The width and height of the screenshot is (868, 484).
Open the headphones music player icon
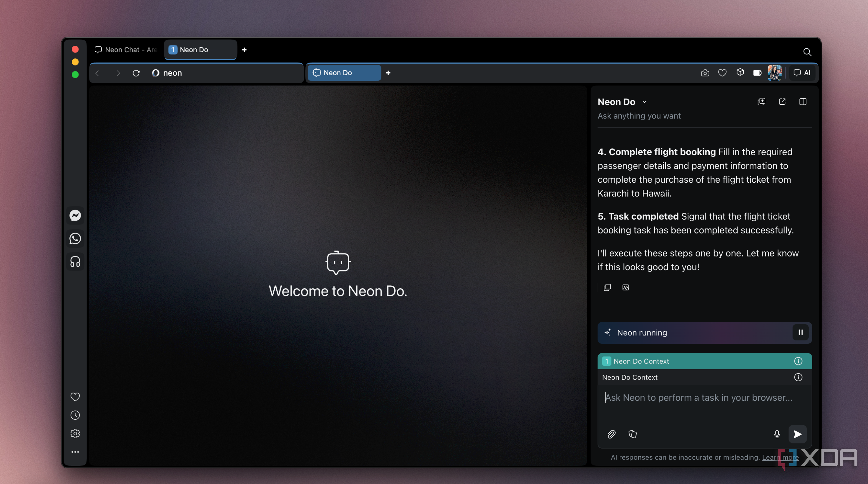(x=75, y=262)
